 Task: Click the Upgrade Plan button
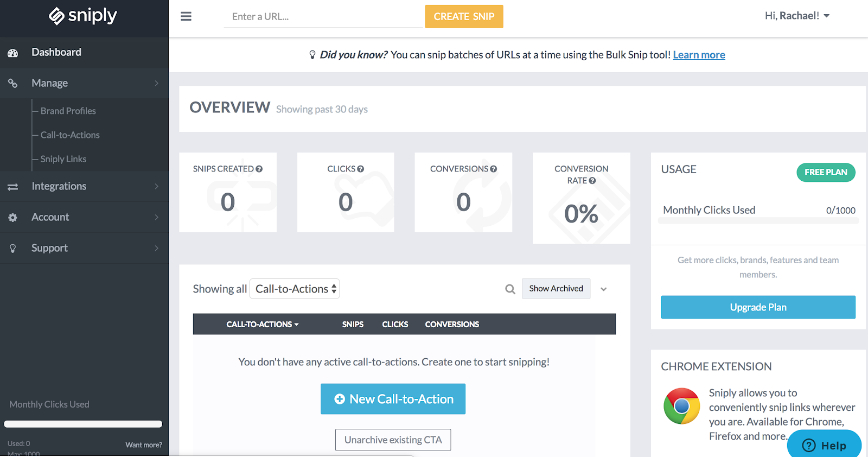pos(758,307)
